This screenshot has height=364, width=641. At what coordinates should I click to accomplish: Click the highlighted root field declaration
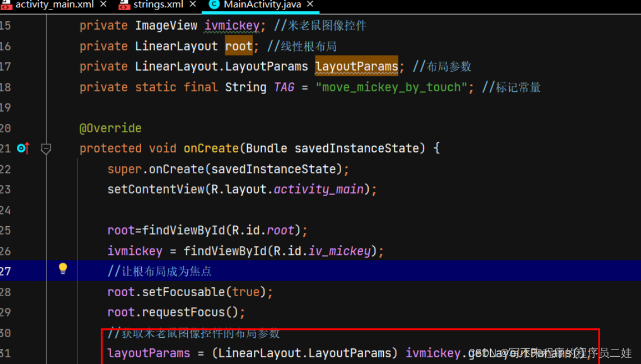point(239,46)
